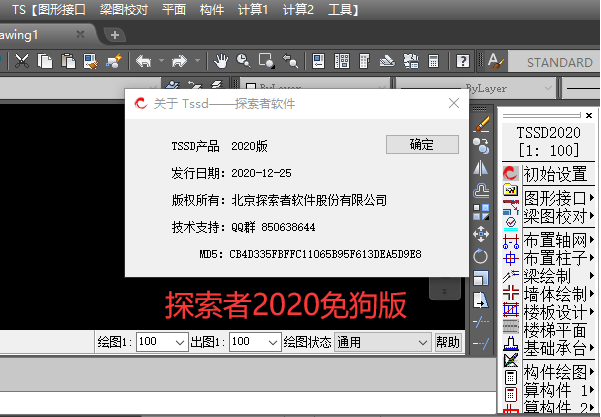Open the STANDARD text style dropdown

pos(554,62)
